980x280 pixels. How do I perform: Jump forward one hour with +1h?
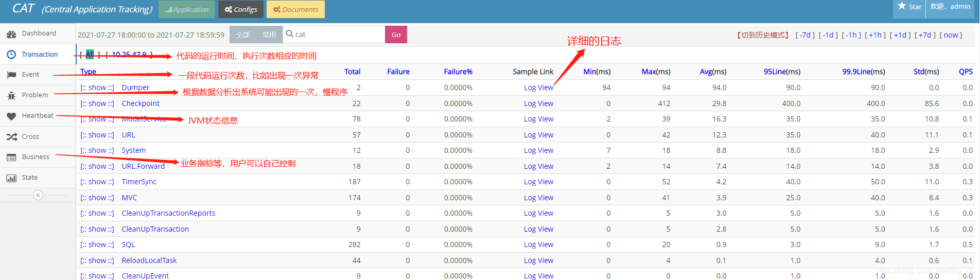click(875, 35)
